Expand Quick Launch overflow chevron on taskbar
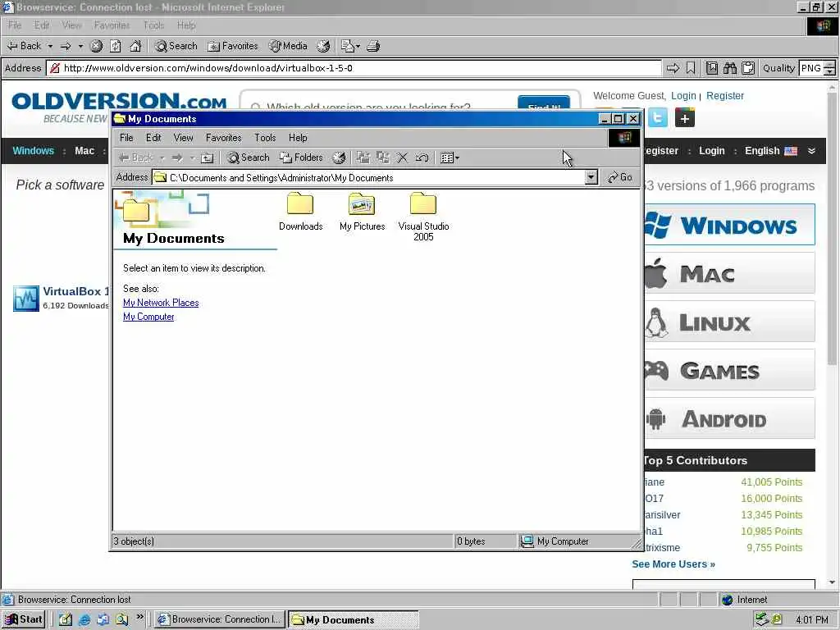 click(x=140, y=617)
